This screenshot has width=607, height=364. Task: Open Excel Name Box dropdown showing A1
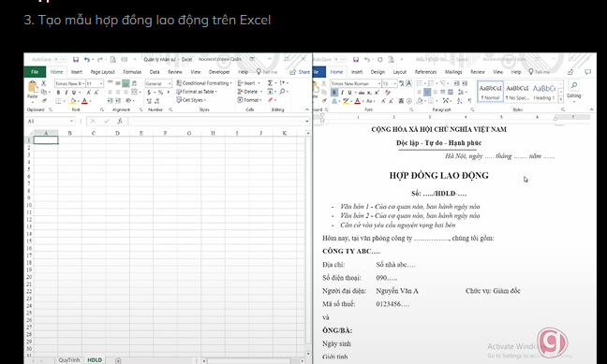click(x=71, y=121)
